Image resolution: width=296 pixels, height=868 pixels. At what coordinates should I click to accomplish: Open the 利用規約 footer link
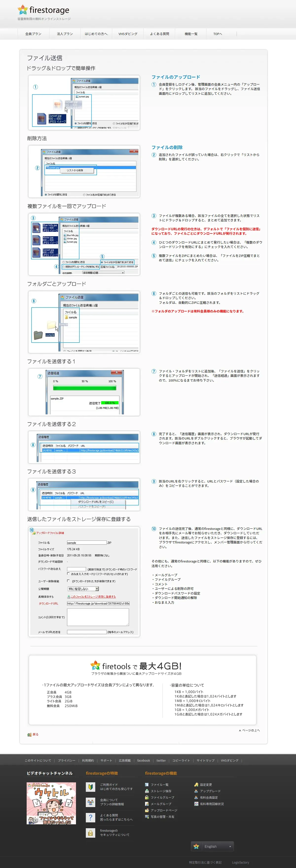point(88,760)
